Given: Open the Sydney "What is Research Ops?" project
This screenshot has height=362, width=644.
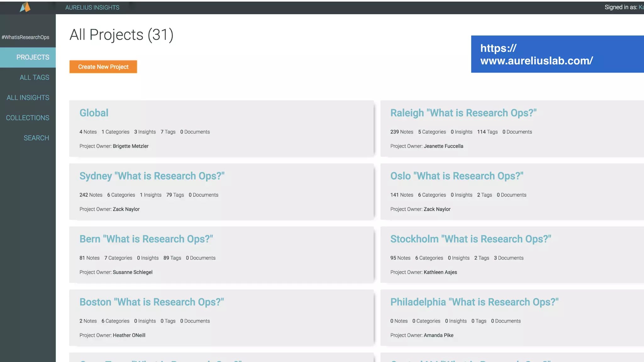Looking at the screenshot, I should tap(152, 176).
